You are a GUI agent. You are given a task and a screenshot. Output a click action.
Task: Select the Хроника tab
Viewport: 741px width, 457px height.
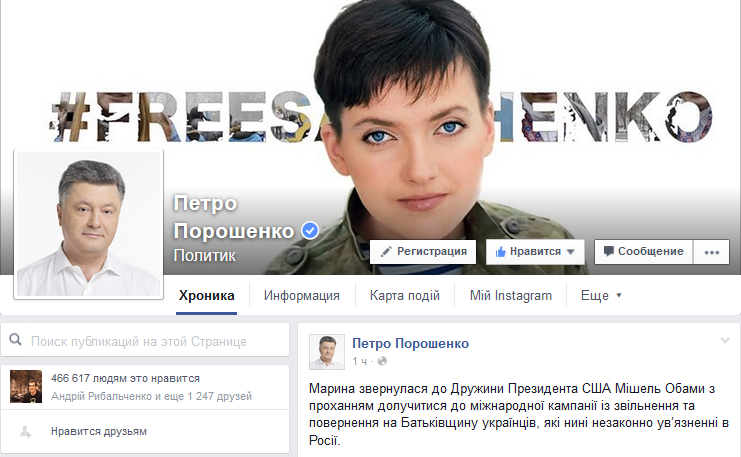[207, 296]
